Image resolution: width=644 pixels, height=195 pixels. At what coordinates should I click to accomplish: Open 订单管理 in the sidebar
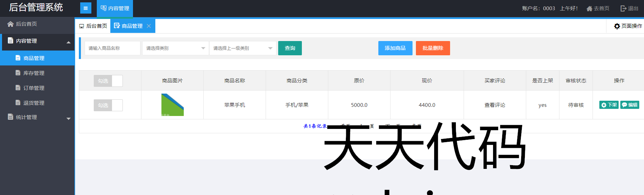coord(34,88)
